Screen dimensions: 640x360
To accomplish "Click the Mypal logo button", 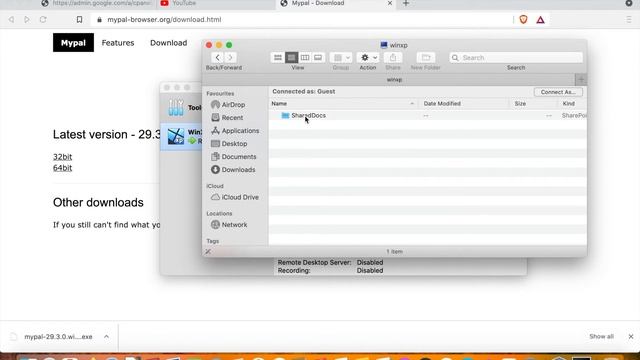I will tap(73, 43).
